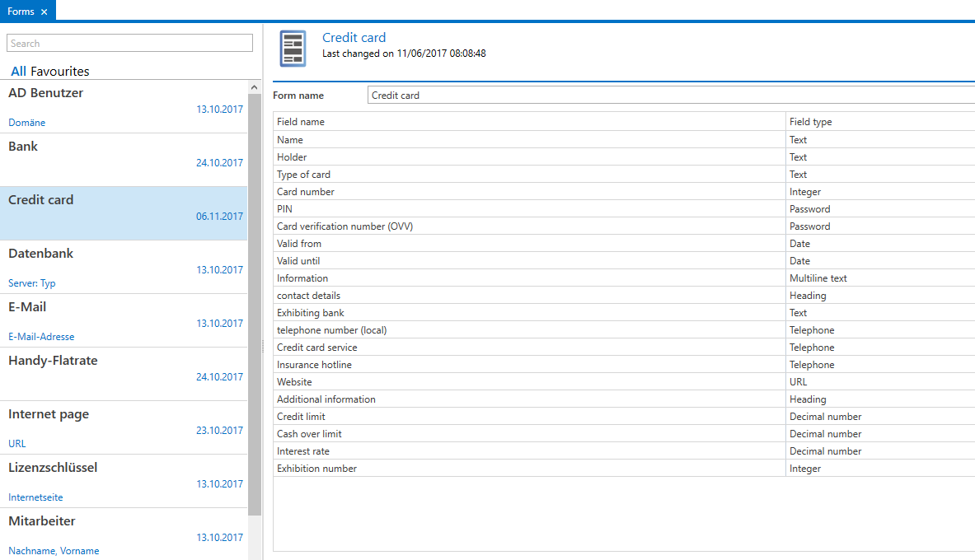Select the E-Mail form entry
This screenshot has height=560, width=975.
(124, 320)
